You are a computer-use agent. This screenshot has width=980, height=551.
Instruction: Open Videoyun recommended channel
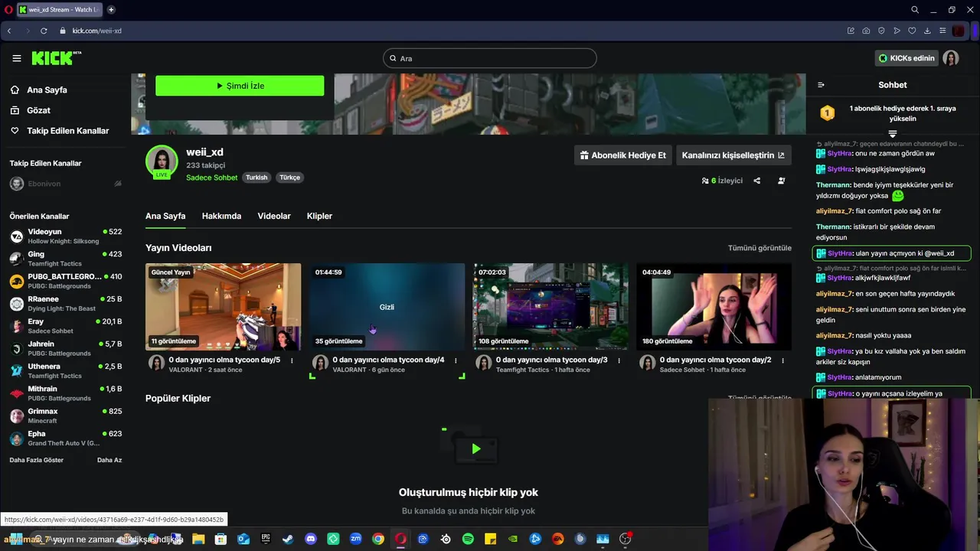click(65, 236)
